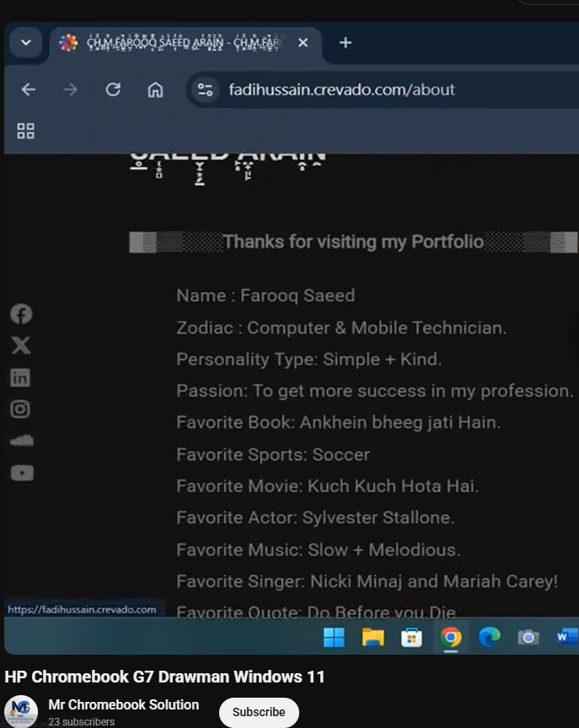
Task: Click the SoundCloud icon in the sidebar
Action: coord(21,441)
